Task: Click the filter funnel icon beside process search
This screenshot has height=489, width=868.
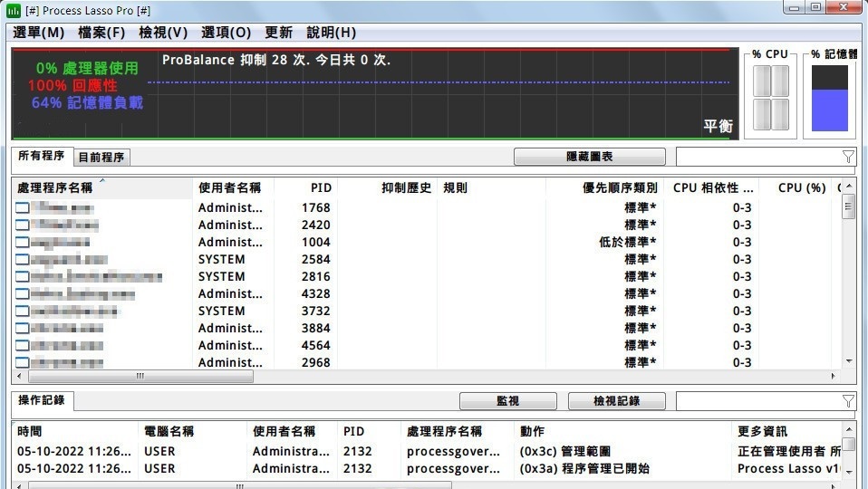Action: [848, 157]
